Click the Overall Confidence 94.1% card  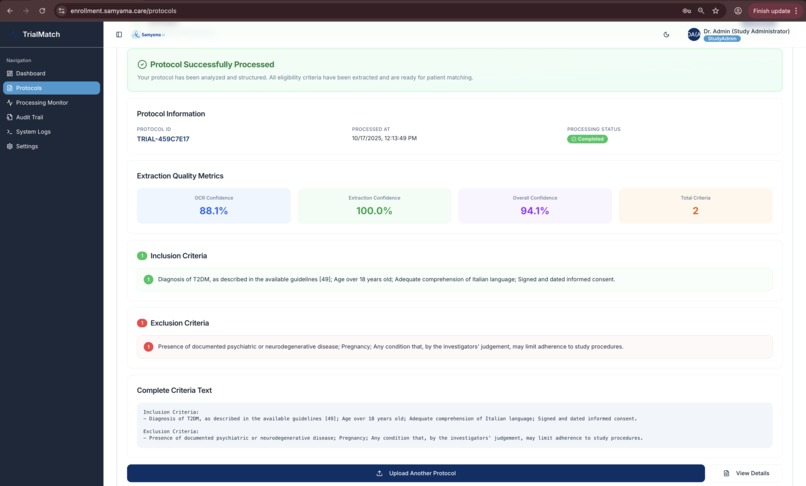(x=535, y=206)
